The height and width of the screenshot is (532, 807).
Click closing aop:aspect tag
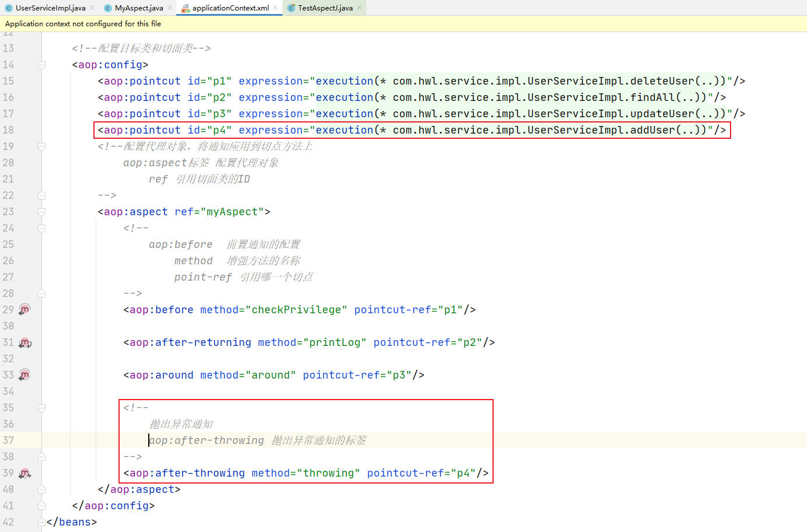139,489
